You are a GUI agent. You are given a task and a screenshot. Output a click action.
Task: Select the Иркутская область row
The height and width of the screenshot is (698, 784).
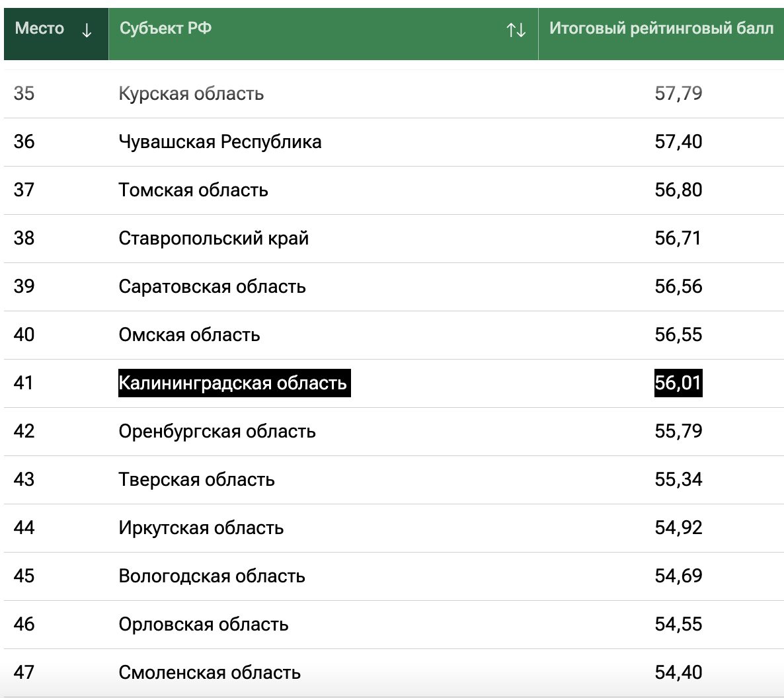pos(201,528)
